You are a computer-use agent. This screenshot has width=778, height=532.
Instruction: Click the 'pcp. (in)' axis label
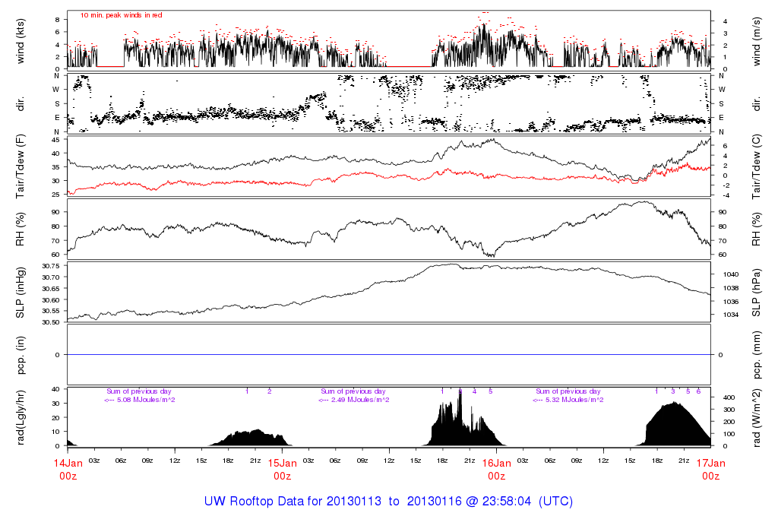[x=22, y=355]
